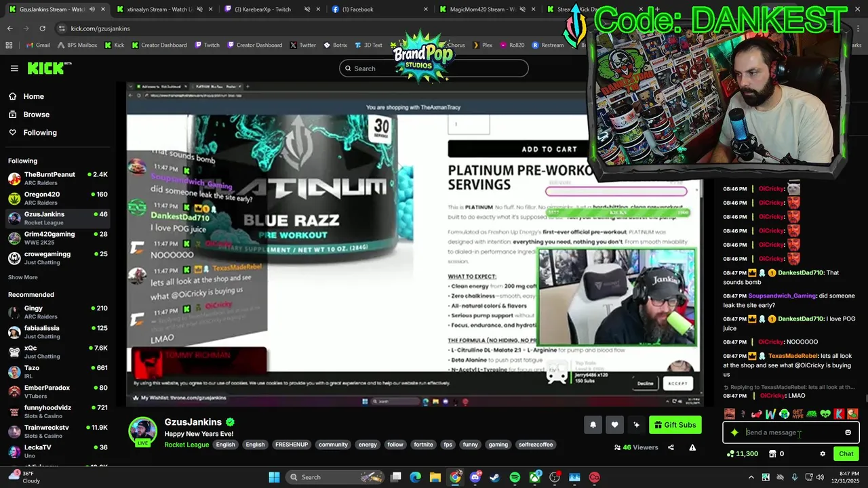
Task: Open the Plex bookmark
Action: click(482, 45)
